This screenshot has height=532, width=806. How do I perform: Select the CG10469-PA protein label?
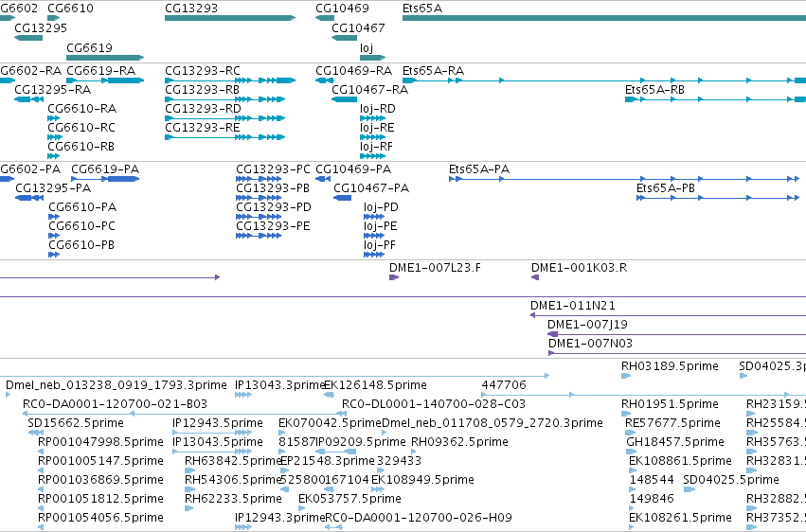point(353,168)
